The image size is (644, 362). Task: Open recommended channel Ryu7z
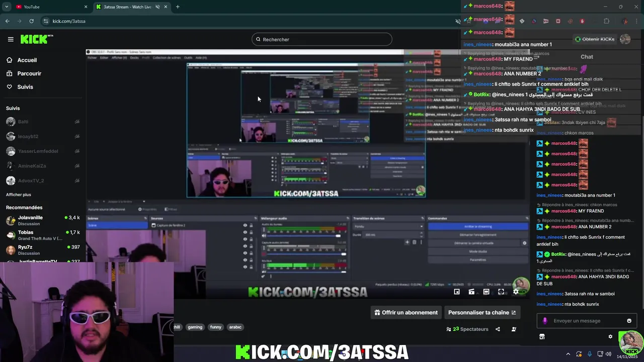pyautogui.click(x=43, y=250)
